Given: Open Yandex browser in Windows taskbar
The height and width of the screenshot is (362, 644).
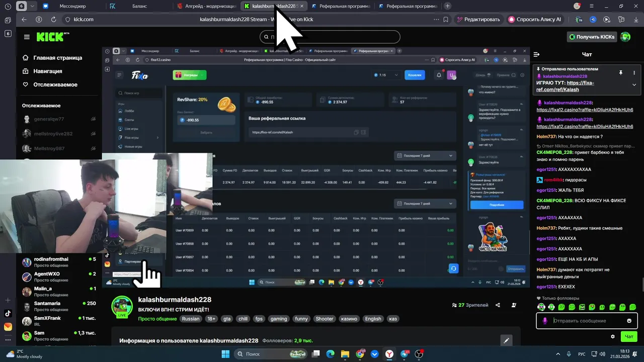Looking at the screenshot, I should [389, 354].
